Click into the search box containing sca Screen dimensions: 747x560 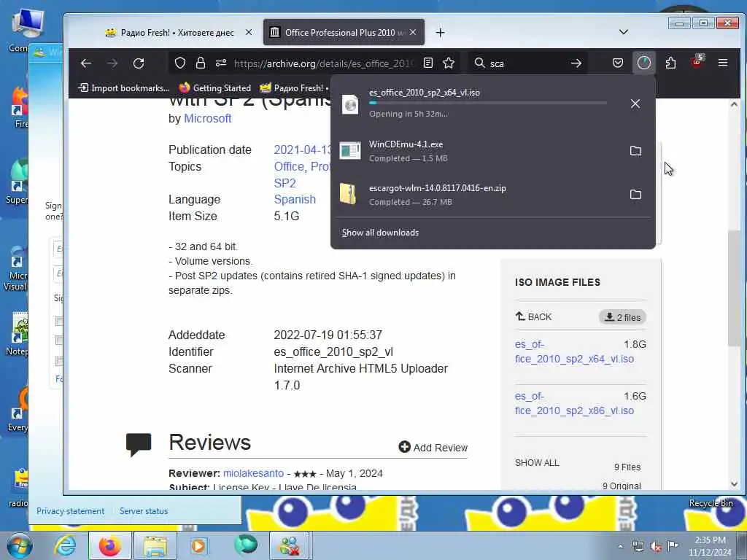(527, 63)
